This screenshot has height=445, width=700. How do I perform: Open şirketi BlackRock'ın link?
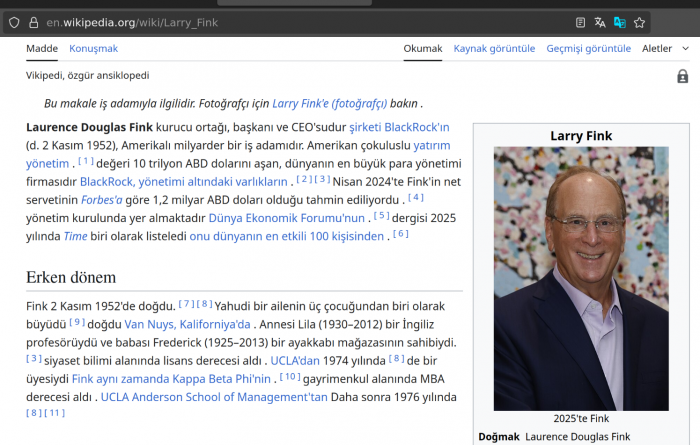coord(399,127)
